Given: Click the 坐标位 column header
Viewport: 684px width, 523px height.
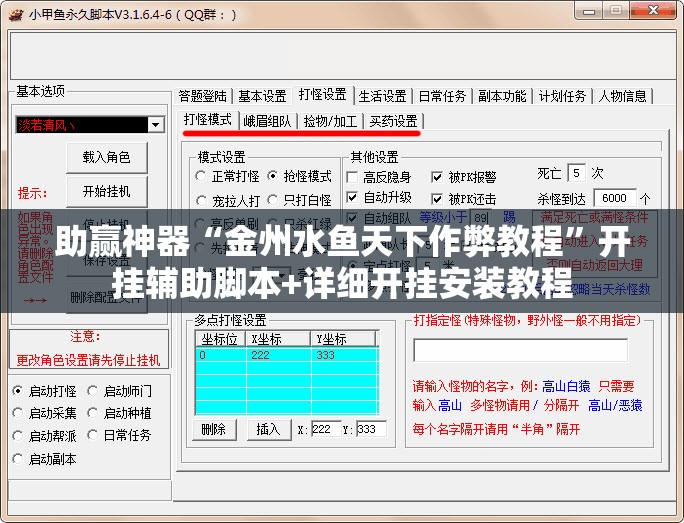Looking at the screenshot, I should click(x=221, y=339).
